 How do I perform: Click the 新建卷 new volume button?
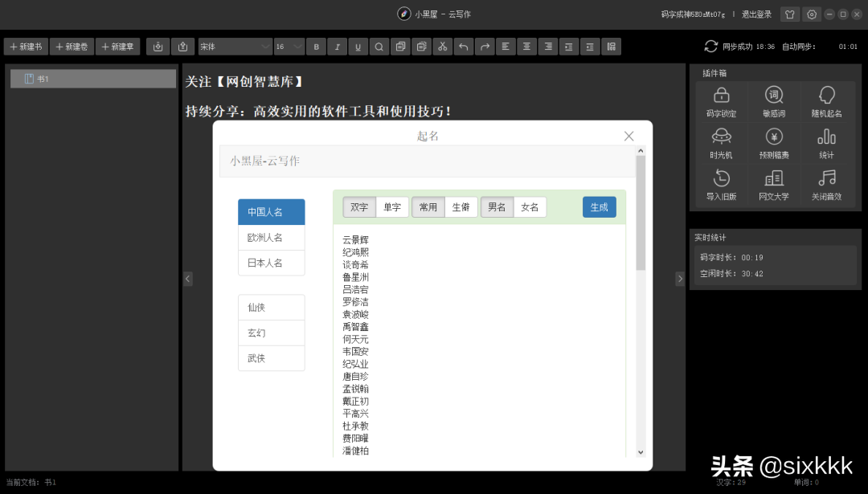coord(72,47)
